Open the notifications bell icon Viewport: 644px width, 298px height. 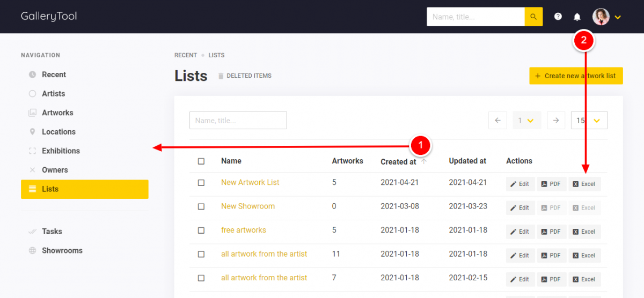577,17
